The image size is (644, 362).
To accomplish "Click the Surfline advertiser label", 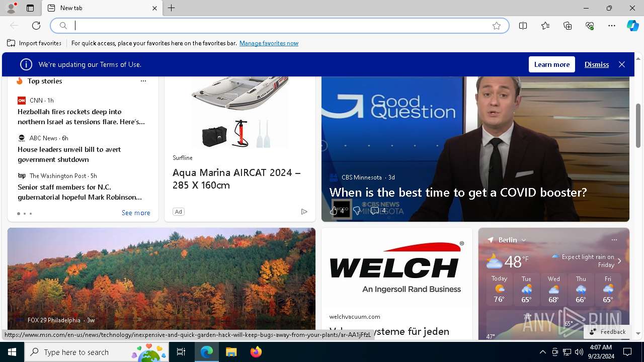I will point(183,158).
